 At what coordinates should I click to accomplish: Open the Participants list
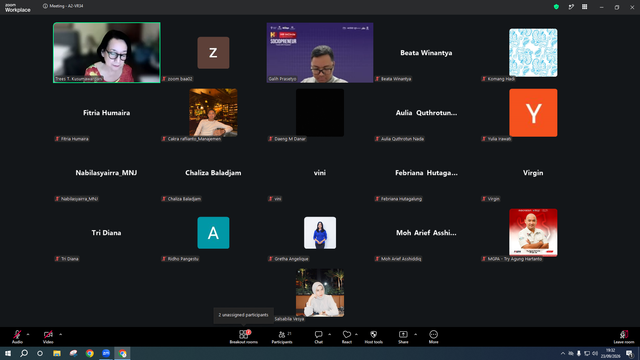click(x=282, y=337)
